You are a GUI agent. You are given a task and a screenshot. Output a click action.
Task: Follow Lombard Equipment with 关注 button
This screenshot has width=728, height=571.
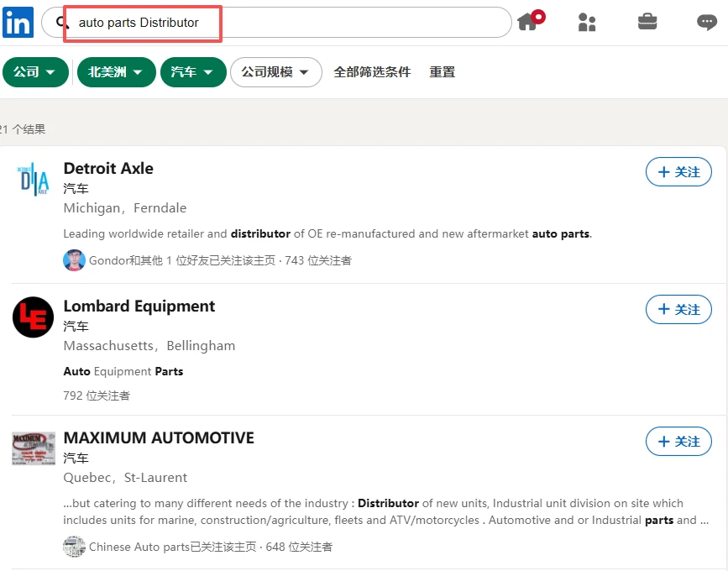click(678, 309)
